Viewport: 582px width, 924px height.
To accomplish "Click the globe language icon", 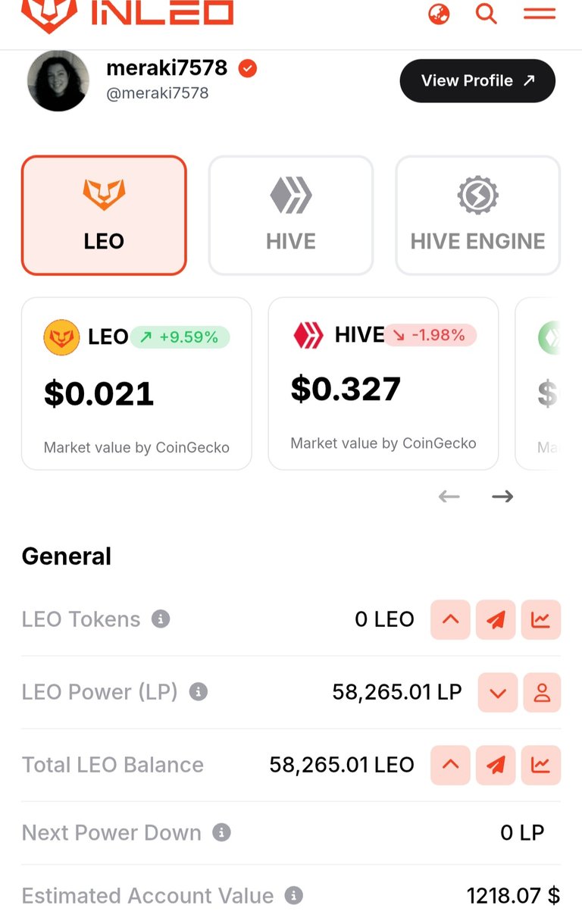I will pyautogui.click(x=439, y=14).
